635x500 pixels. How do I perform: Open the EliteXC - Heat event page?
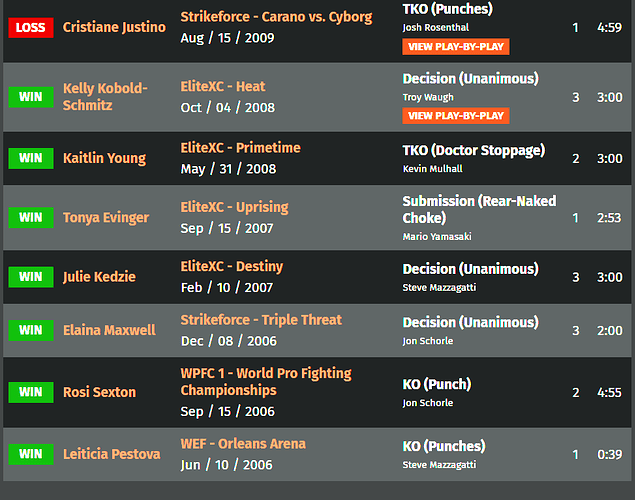point(223,86)
